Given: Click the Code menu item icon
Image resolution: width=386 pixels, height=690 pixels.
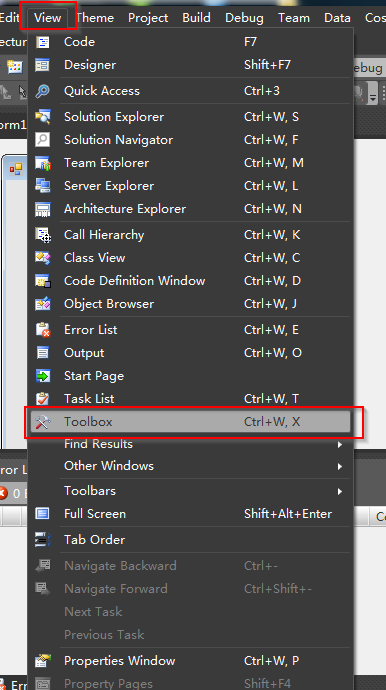Looking at the screenshot, I should [x=43, y=42].
